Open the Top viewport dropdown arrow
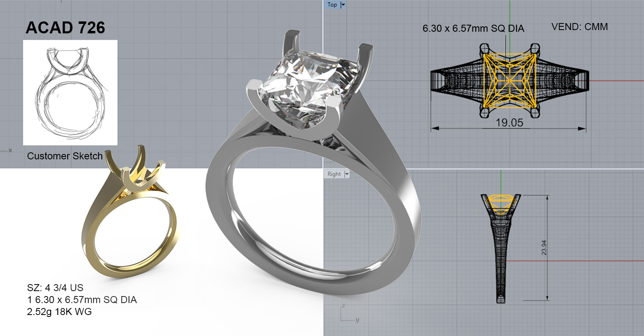The image size is (644, 336). tap(343, 5)
